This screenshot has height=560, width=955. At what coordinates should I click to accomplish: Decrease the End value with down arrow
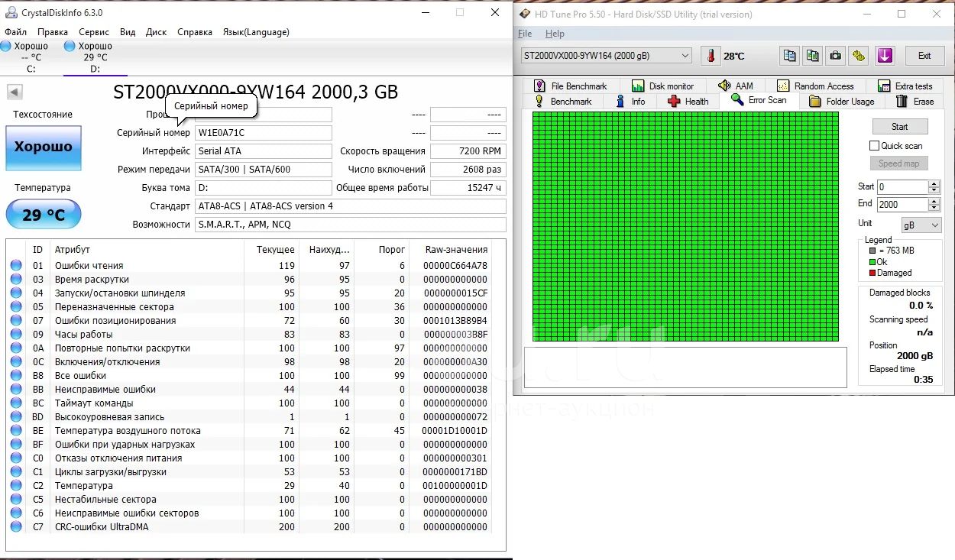pyautogui.click(x=934, y=208)
